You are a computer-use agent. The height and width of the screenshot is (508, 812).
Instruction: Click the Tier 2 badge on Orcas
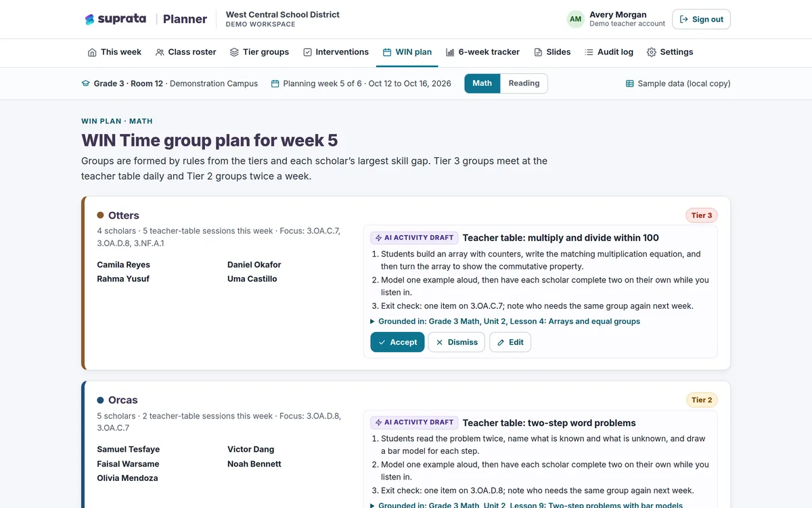(x=702, y=400)
